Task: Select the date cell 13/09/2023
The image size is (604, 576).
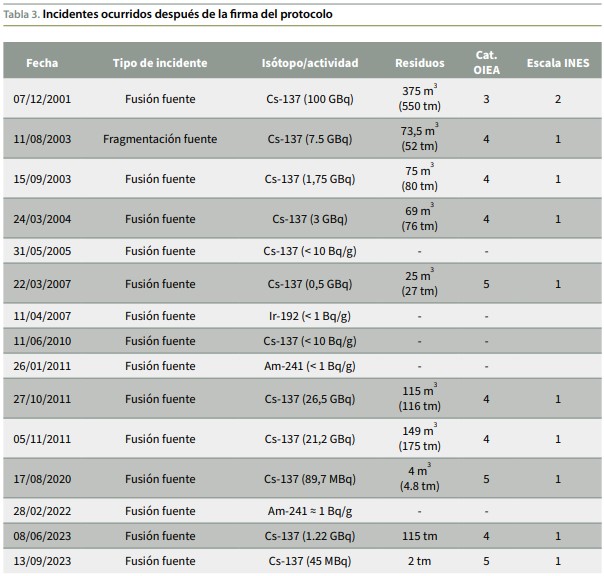Action: pos(42,561)
